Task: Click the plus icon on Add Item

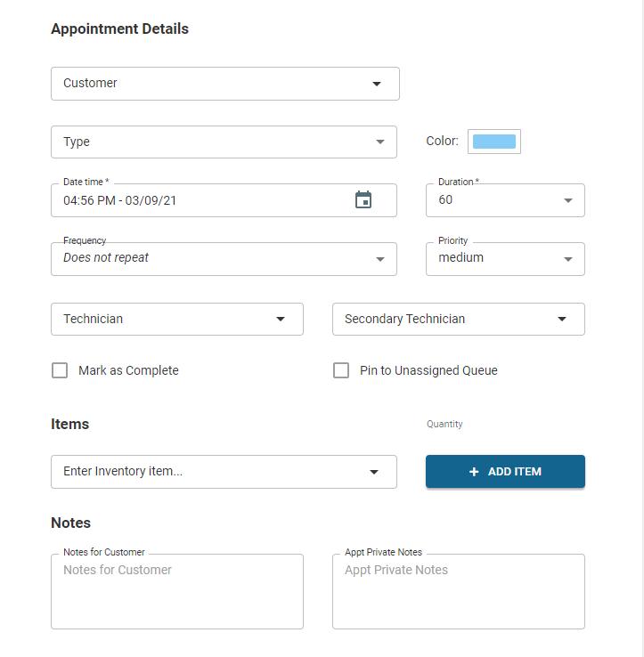Action: point(474,472)
